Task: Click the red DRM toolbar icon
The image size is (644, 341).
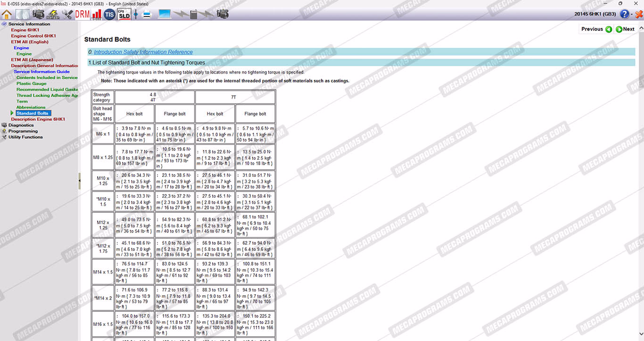Action: (82, 14)
